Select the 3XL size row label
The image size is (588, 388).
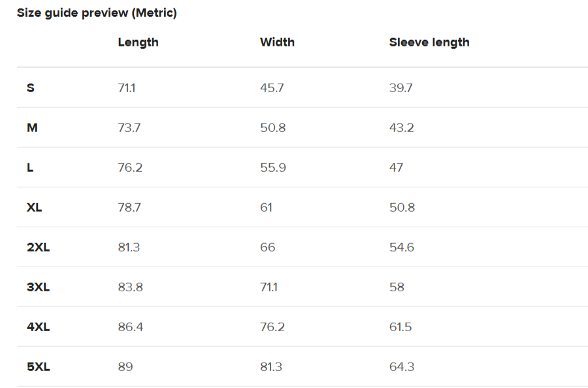[38, 287]
